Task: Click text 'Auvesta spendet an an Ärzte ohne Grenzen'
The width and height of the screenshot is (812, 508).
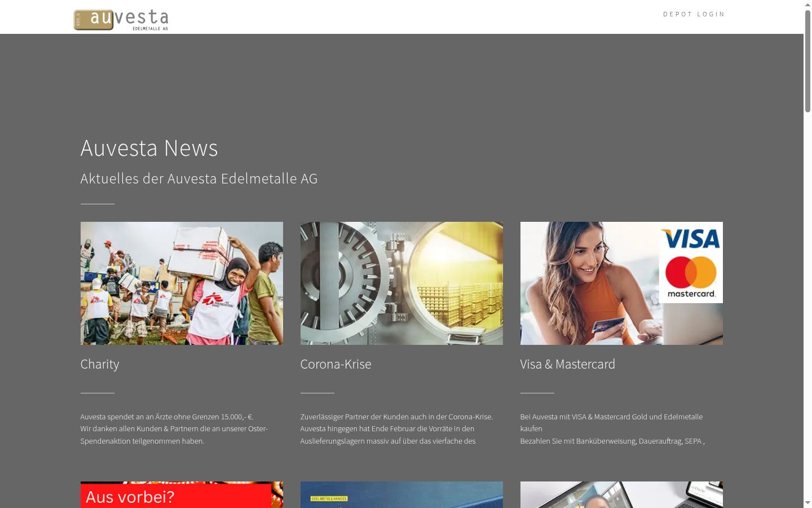Action: coord(149,417)
